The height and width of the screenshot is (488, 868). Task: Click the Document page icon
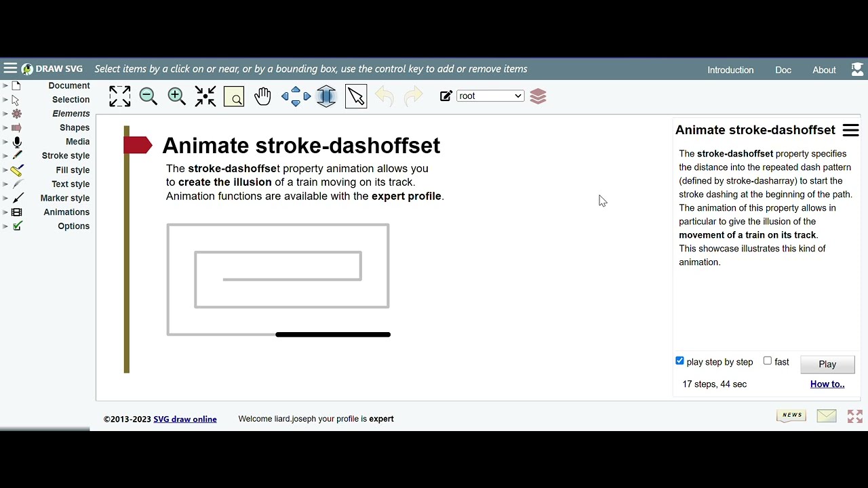point(16,85)
